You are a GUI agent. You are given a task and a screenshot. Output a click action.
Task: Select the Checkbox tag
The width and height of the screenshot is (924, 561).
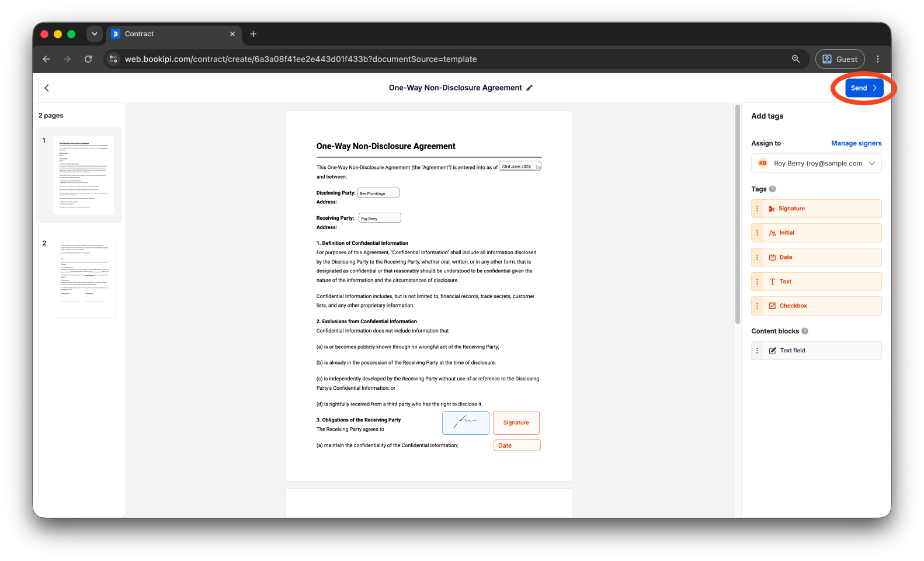816,306
